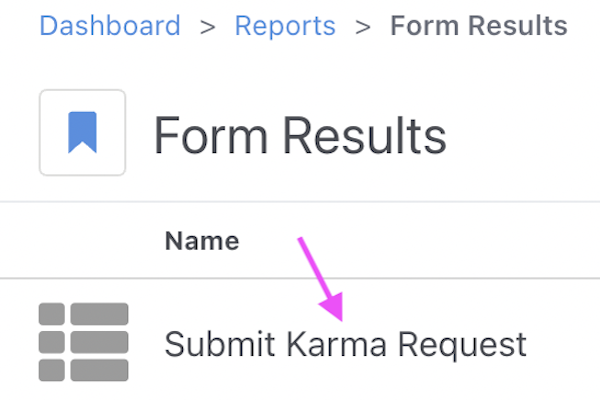The width and height of the screenshot is (600, 400).
Task: Open the Submit Karma Request form results
Action: tap(345, 344)
